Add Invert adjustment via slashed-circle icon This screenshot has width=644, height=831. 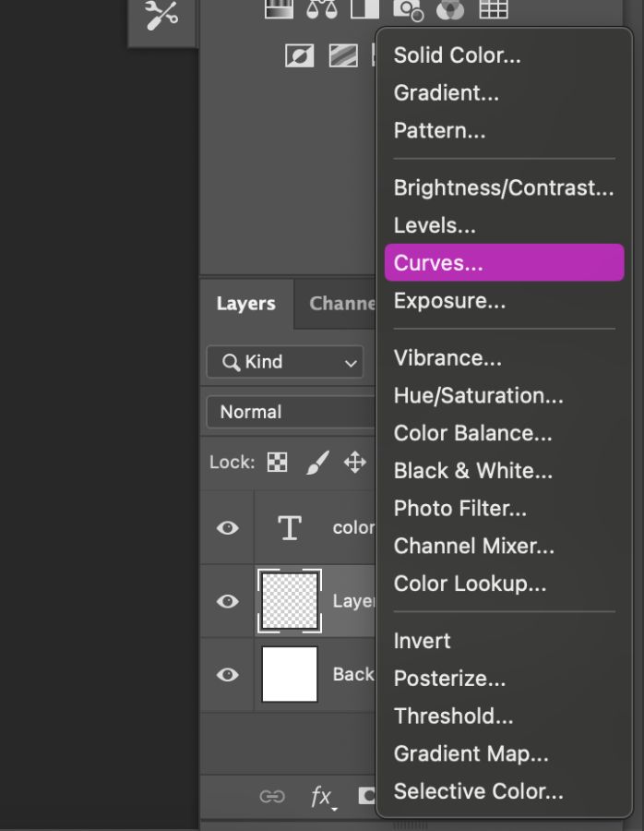[300, 55]
